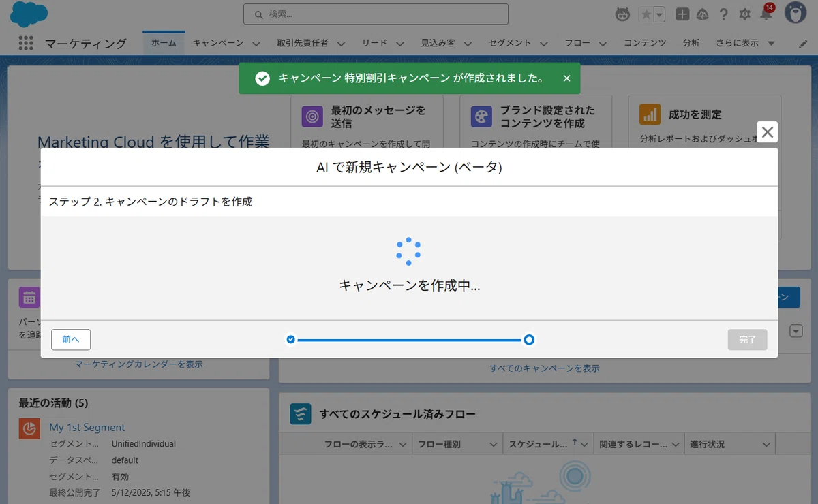Open the さらに表示 overflow menu
This screenshot has width=818, height=504.
click(745, 43)
